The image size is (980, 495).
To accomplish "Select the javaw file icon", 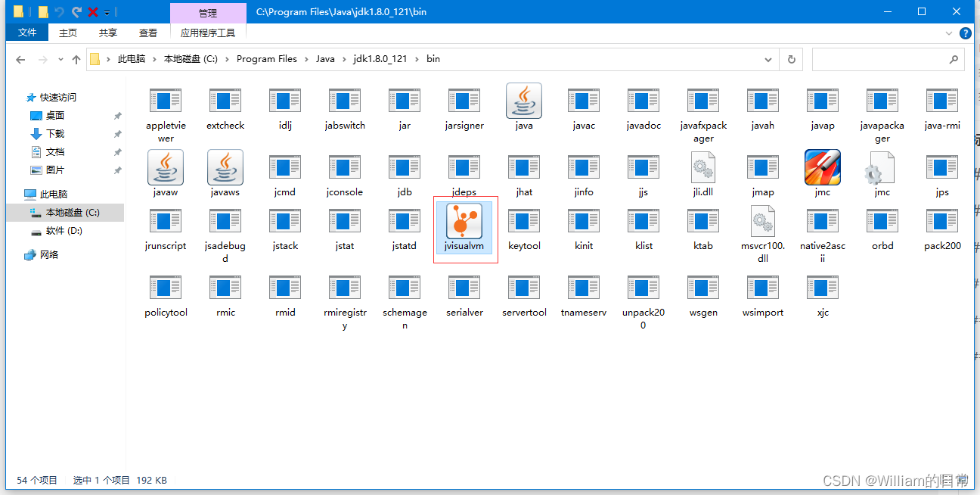I will [166, 167].
